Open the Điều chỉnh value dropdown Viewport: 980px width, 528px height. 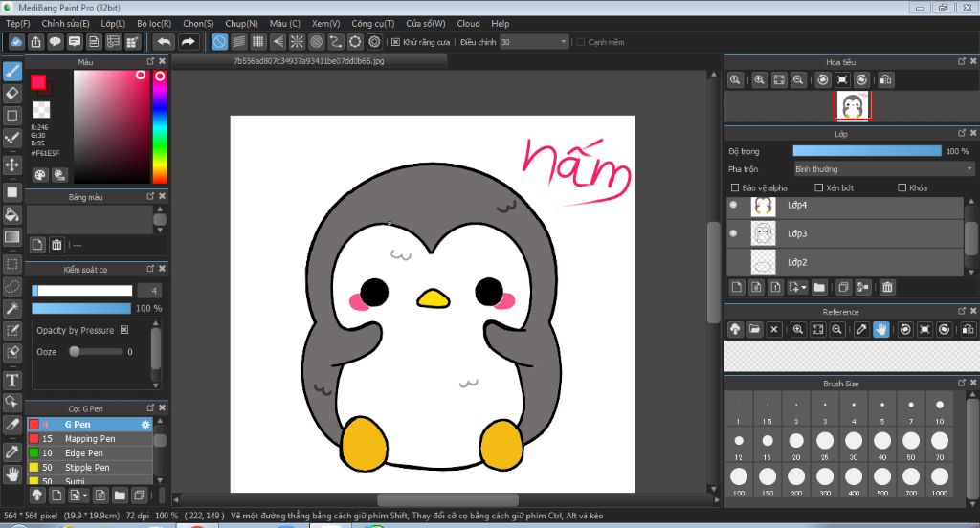coord(563,42)
